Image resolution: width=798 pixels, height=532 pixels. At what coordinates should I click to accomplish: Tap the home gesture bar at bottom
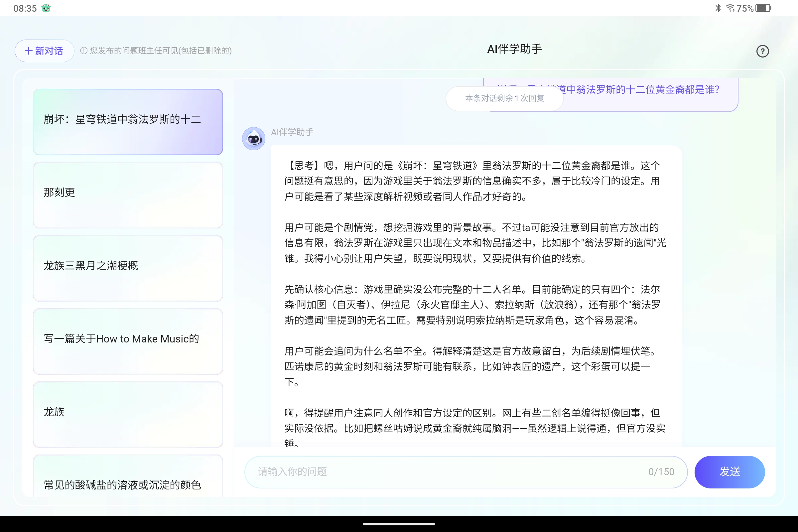pos(399,524)
